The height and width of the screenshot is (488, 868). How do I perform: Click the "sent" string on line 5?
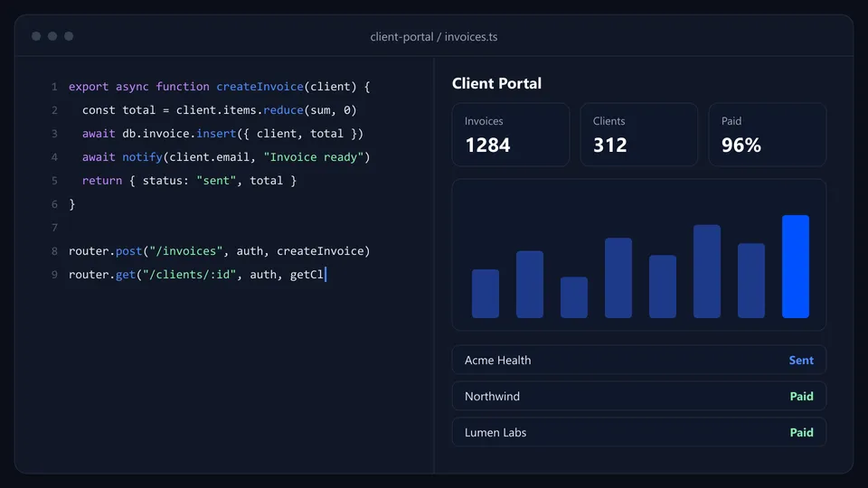pyautogui.click(x=216, y=181)
